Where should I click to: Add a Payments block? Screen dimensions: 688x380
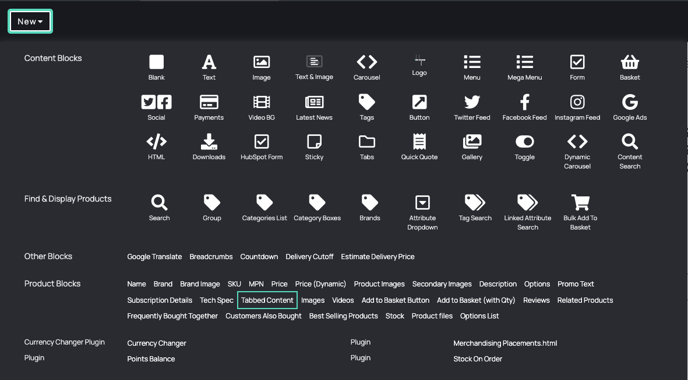point(209,107)
